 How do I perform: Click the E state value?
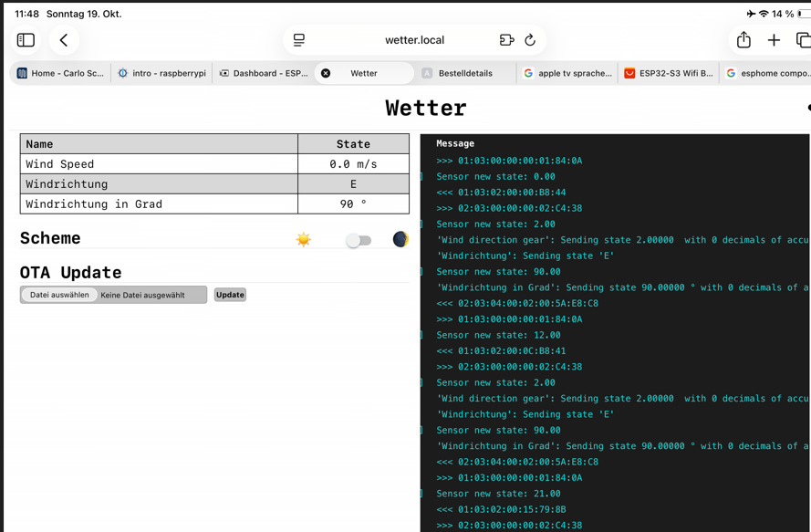353,184
